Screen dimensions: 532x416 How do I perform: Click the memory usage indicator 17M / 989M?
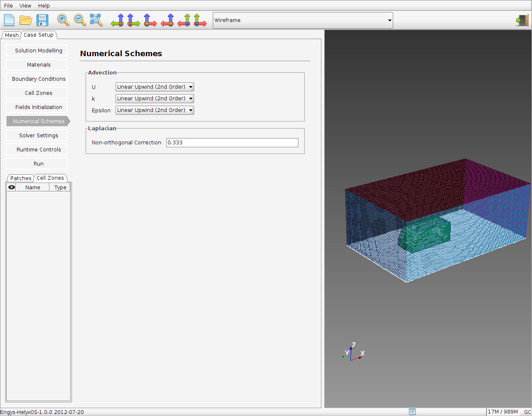pos(503,412)
